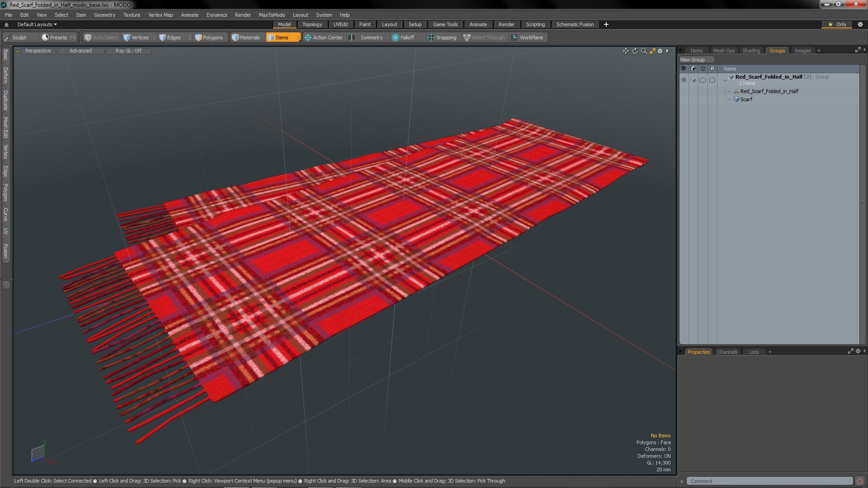
Task: Open the Geometry menu
Action: (x=104, y=15)
